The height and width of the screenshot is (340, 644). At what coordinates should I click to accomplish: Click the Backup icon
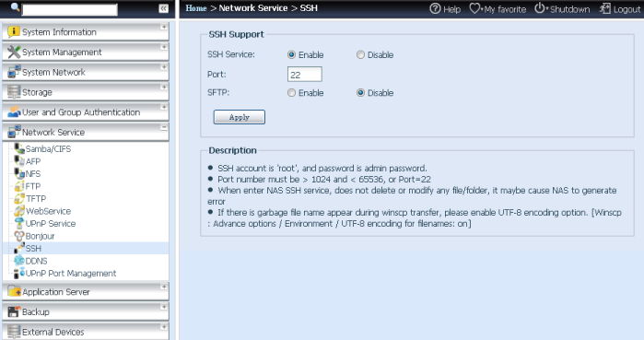point(14,311)
